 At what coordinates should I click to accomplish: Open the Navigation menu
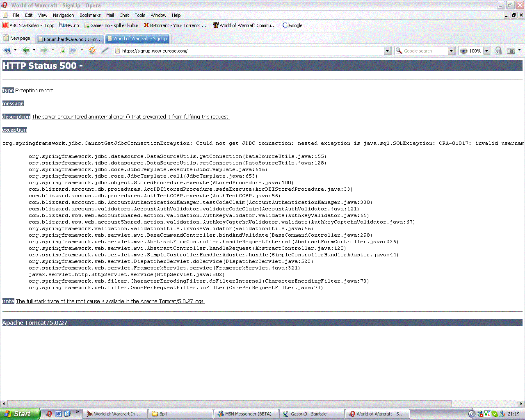click(64, 15)
